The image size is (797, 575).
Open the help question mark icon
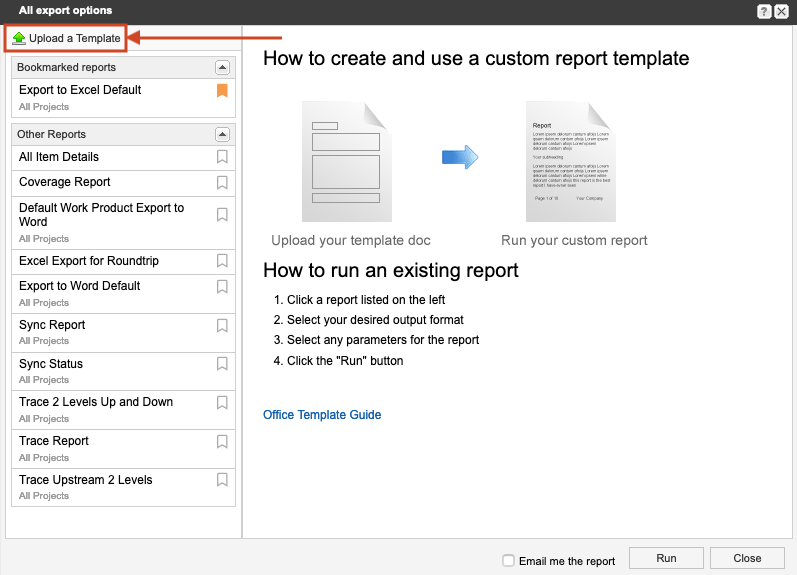[764, 11]
